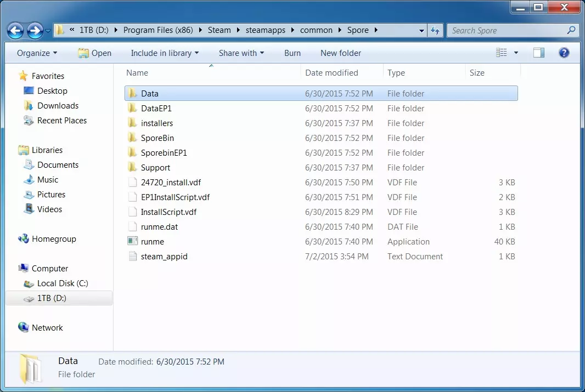
Task: Click steam_appid's 7/2/2015 3:54 PM date
Action: tap(336, 257)
